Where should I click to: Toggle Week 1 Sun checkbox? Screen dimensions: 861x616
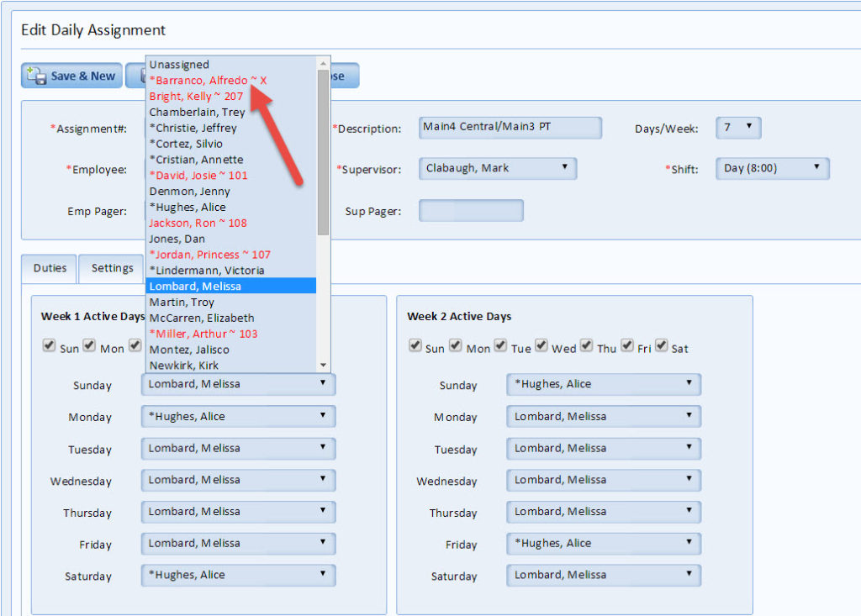pyautogui.click(x=49, y=346)
